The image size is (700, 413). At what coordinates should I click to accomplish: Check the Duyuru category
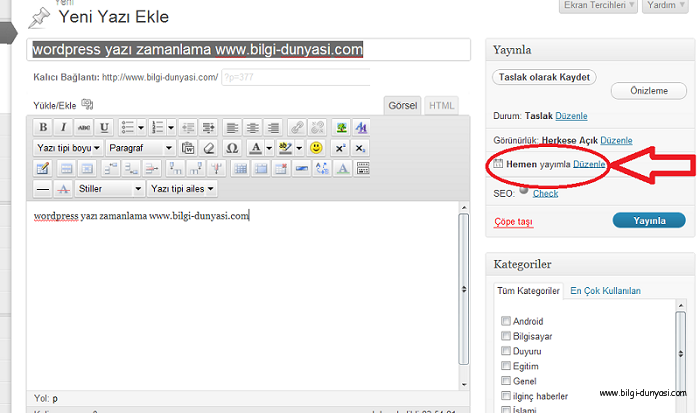click(506, 350)
